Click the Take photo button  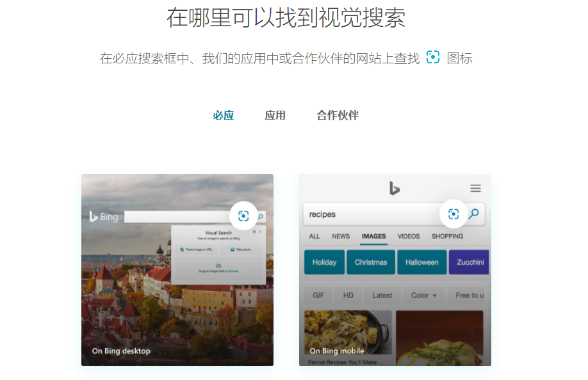pos(240,249)
